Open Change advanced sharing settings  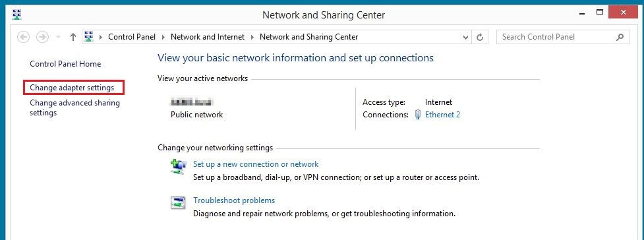[74, 107]
